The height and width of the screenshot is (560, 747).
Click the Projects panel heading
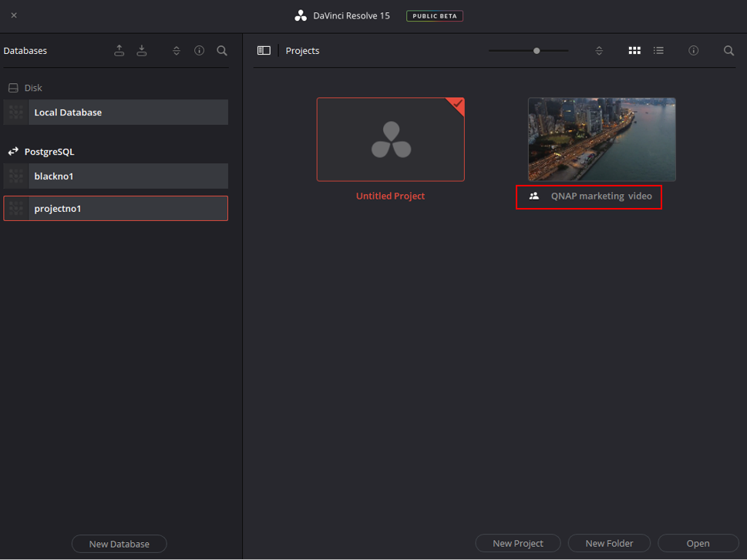302,51
